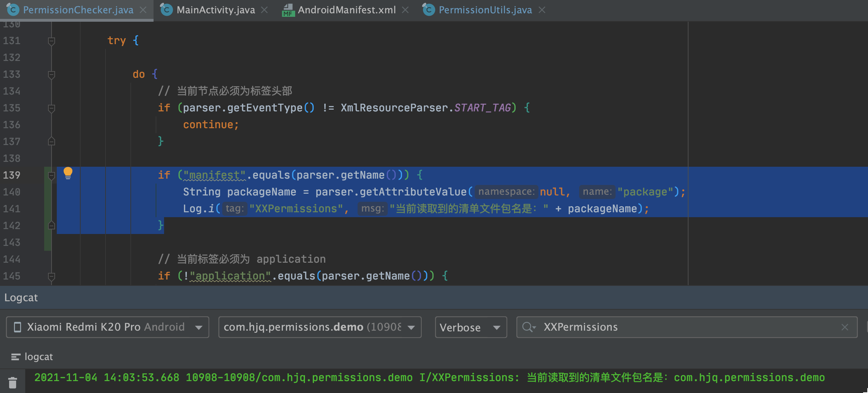The height and width of the screenshot is (393, 868).
Task: Clear the logcat using the trash icon
Action: coord(13,382)
